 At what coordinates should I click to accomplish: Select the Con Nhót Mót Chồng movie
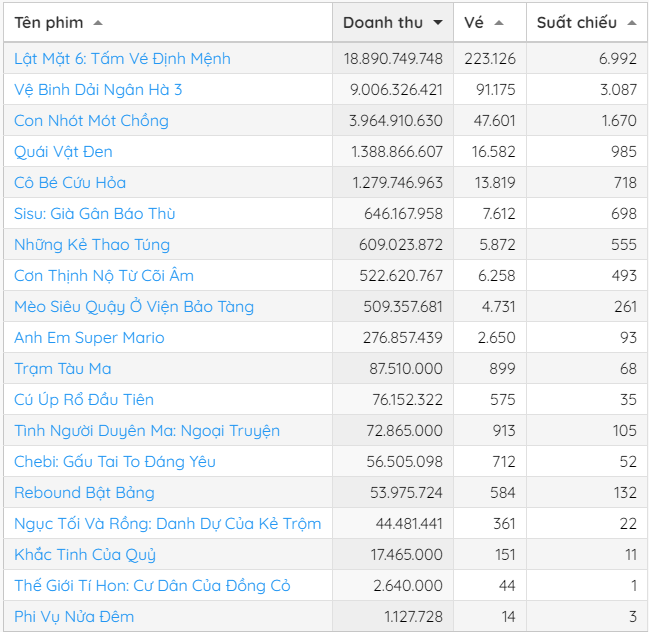(x=91, y=121)
